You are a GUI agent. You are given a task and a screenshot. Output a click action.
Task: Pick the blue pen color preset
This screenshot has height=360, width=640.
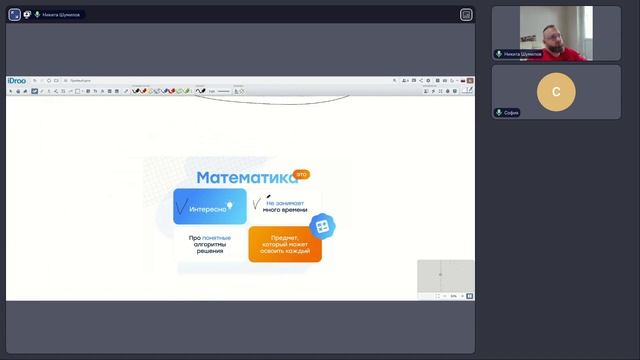[165, 91]
